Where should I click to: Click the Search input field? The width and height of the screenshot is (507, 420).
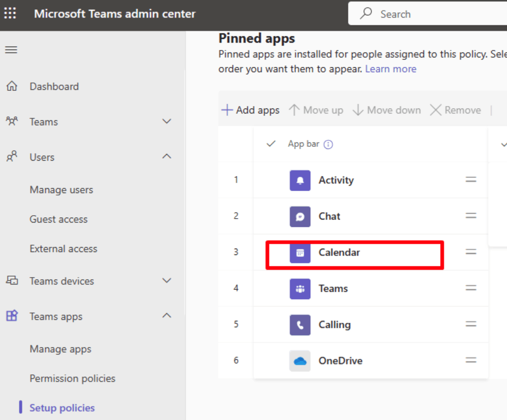coord(433,14)
